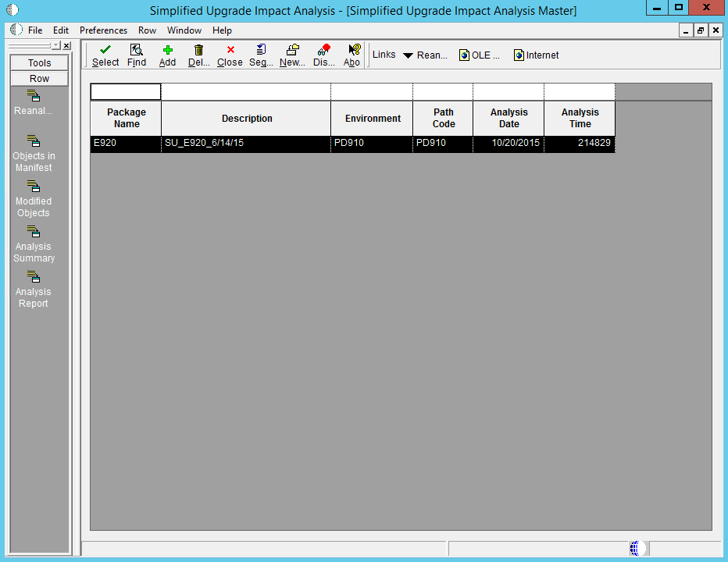Open the Preferences menu
The width and height of the screenshot is (728, 562).
point(103,30)
